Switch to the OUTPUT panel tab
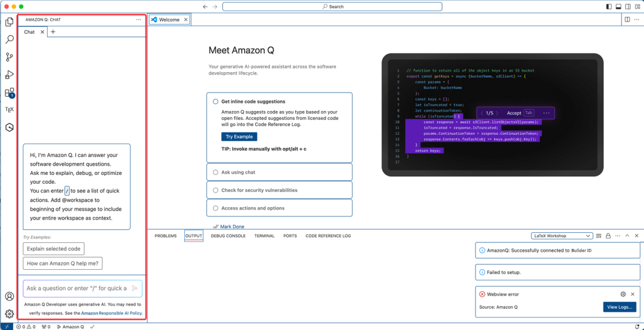Image resolution: width=644 pixels, height=330 pixels. coord(193,236)
